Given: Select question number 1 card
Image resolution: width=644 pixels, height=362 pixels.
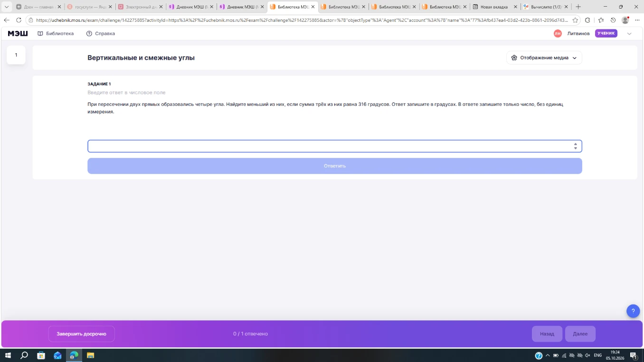Looking at the screenshot, I should point(16,55).
